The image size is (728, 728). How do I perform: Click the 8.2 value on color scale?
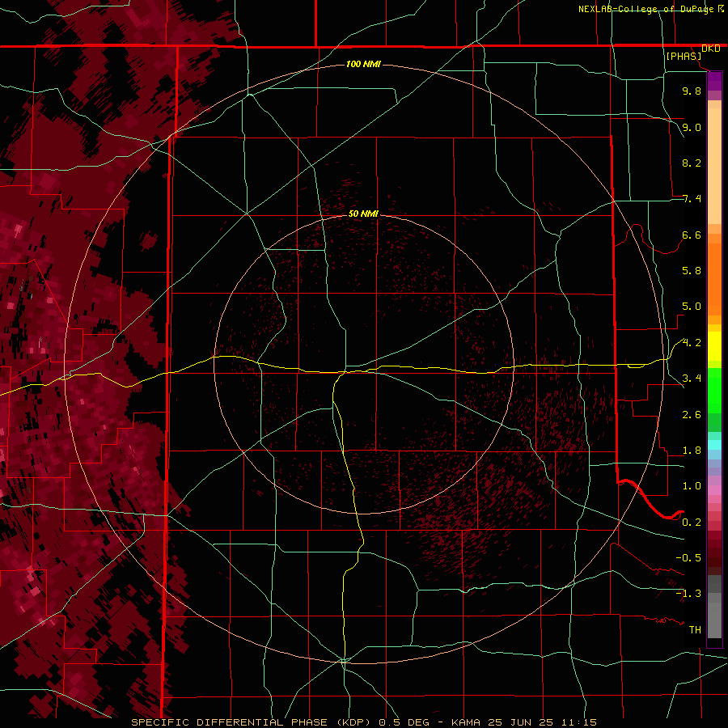pos(692,163)
